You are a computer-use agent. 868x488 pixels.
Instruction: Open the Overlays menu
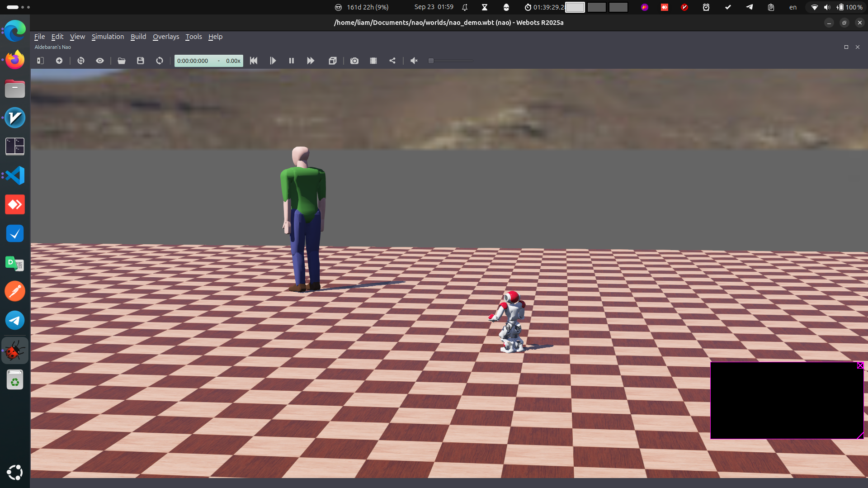point(166,37)
